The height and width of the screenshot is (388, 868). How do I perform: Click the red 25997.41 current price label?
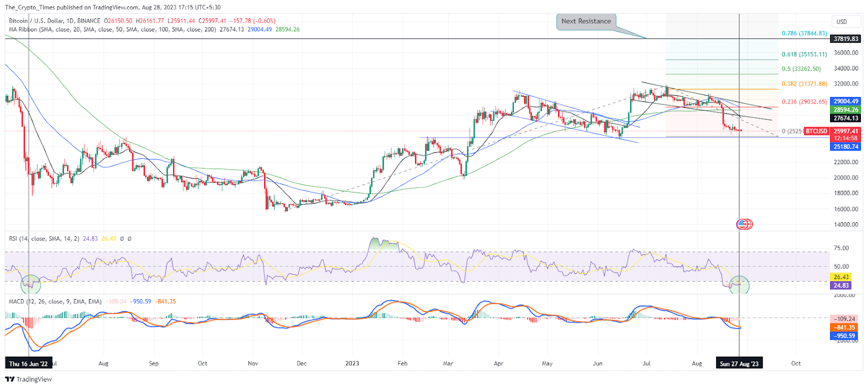[x=846, y=131]
